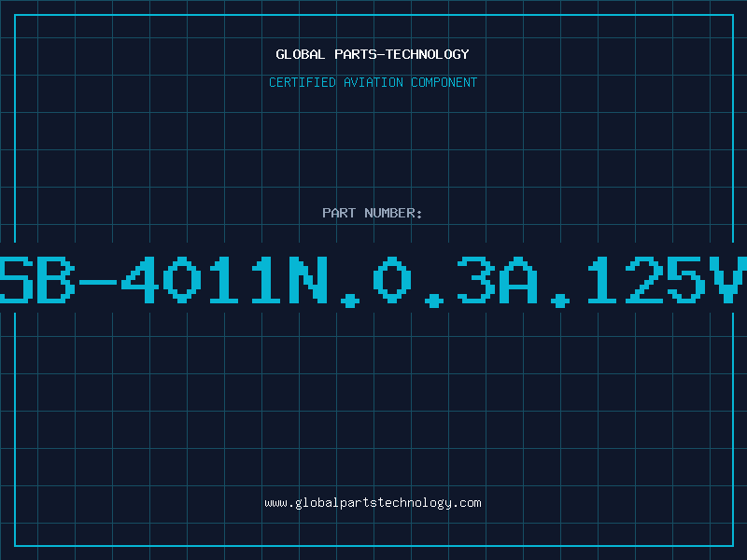Image resolution: width=747 pixels, height=560 pixels.
Task: Click the GLOBAL PARTS-TECHNOLOGY heading
Action: 373,54
